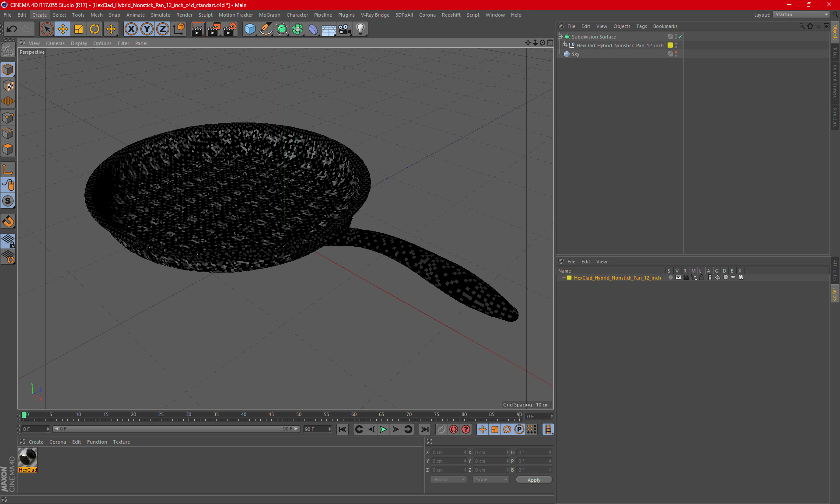Activate the Move tool
The image size is (840, 504).
[x=63, y=29]
